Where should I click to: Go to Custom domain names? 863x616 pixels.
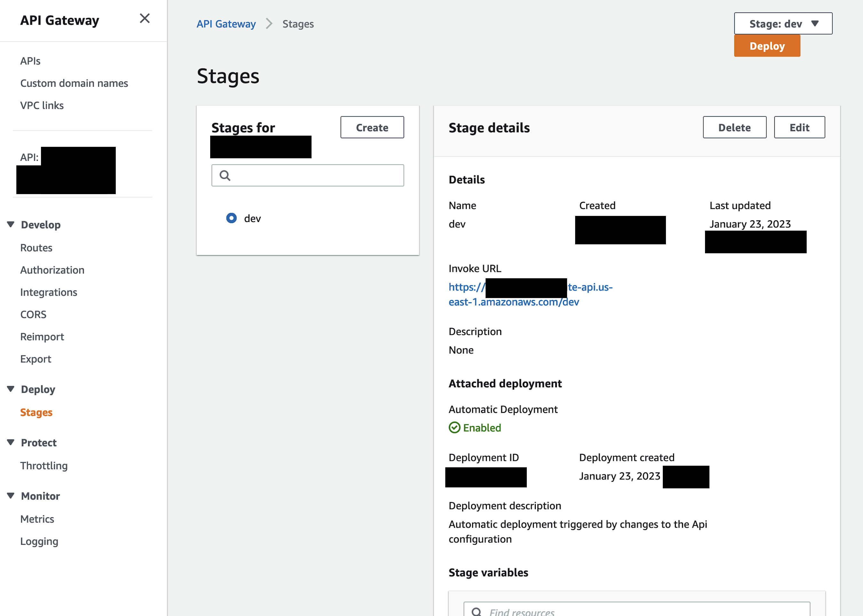(x=74, y=83)
